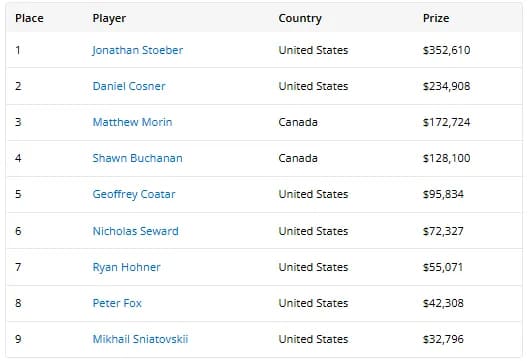Open Jonathan Stoeber's player profile link
The height and width of the screenshot is (361, 528).
point(138,51)
